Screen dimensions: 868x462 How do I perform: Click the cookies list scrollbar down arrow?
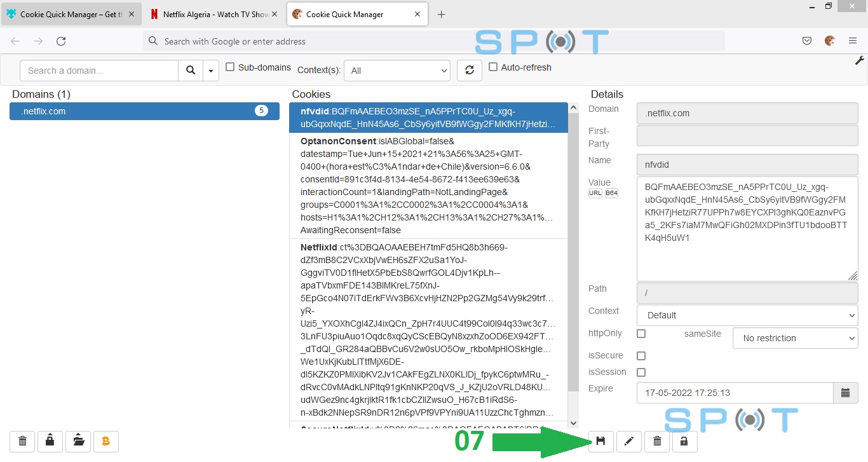pos(573,423)
